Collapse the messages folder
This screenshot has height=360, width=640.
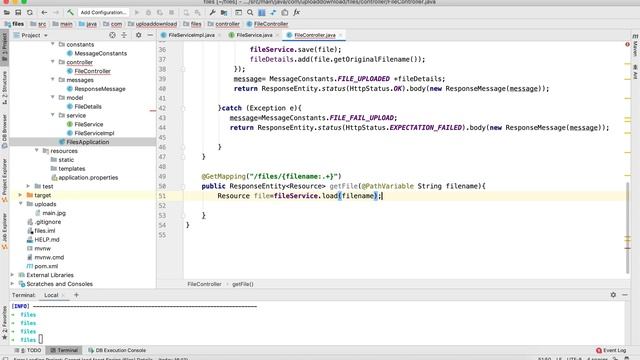pyautogui.click(x=53, y=80)
